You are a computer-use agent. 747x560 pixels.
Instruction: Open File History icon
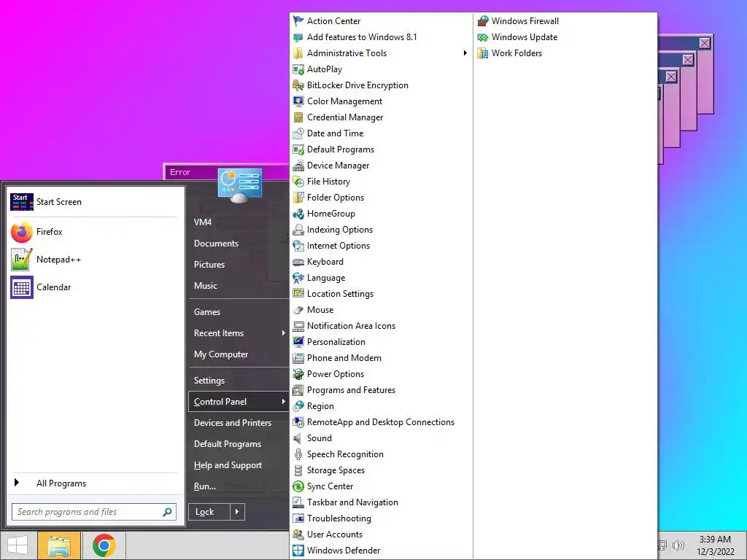(298, 182)
